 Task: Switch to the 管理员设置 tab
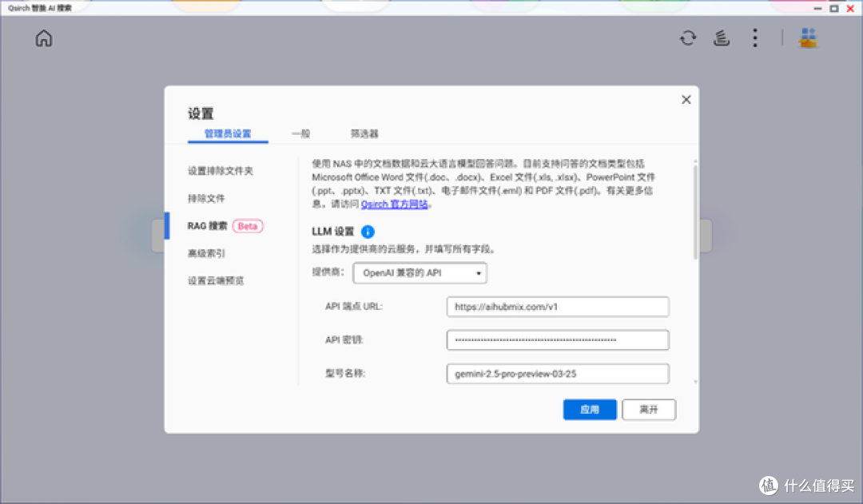[x=228, y=133]
